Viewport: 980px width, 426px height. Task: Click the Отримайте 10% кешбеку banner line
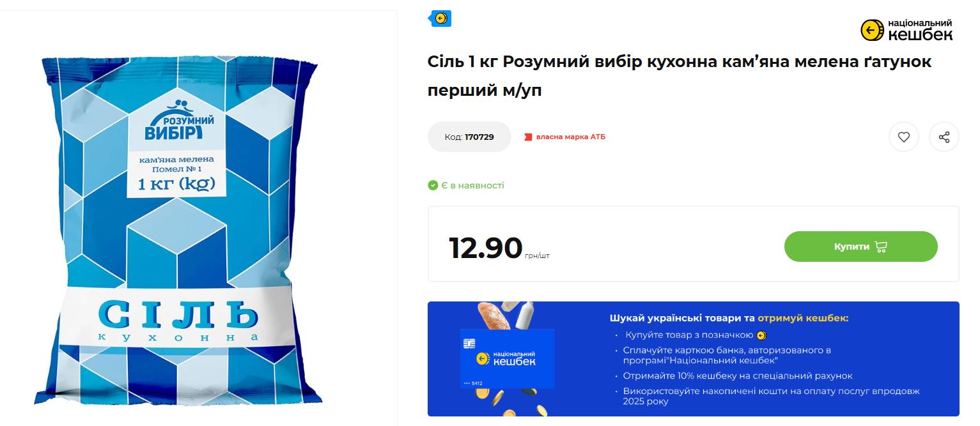click(x=738, y=376)
